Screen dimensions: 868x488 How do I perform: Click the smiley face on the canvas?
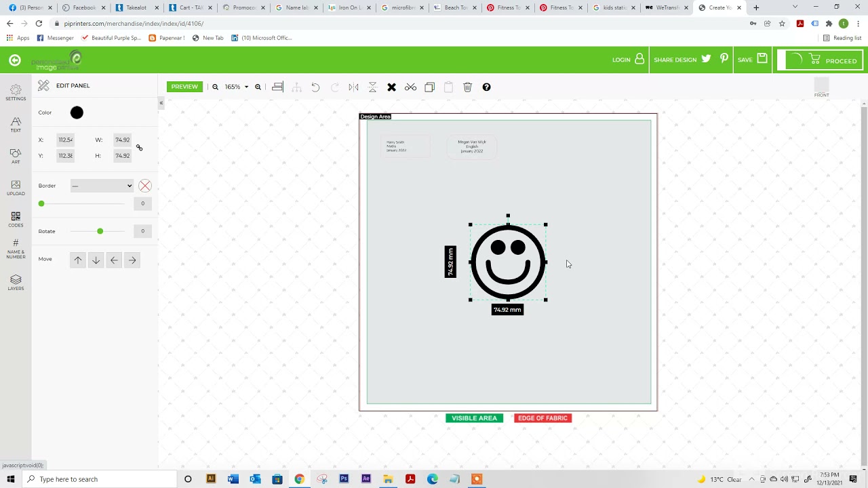[x=508, y=262]
